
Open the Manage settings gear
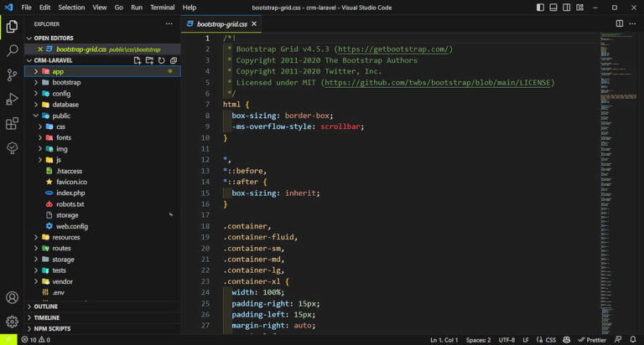coord(12,322)
